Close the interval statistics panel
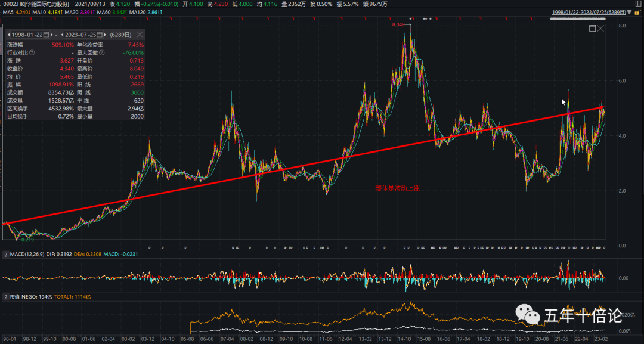This screenshot has height=344, width=644. click(x=140, y=35)
